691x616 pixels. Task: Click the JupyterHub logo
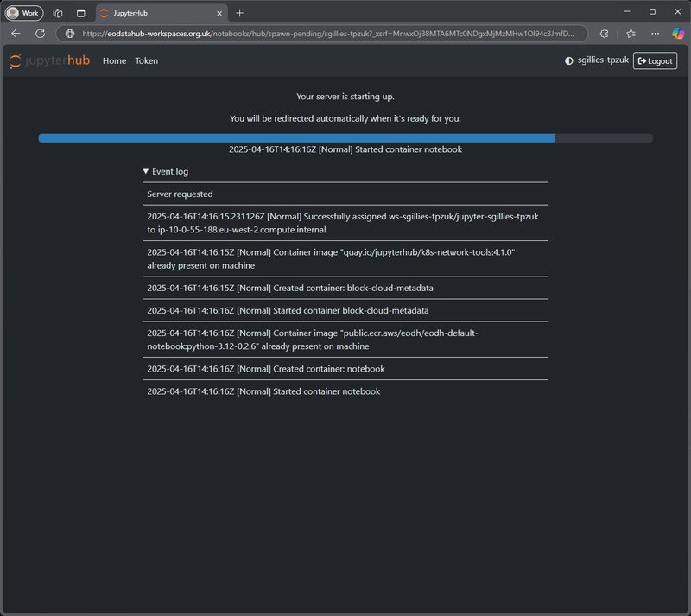[49, 60]
